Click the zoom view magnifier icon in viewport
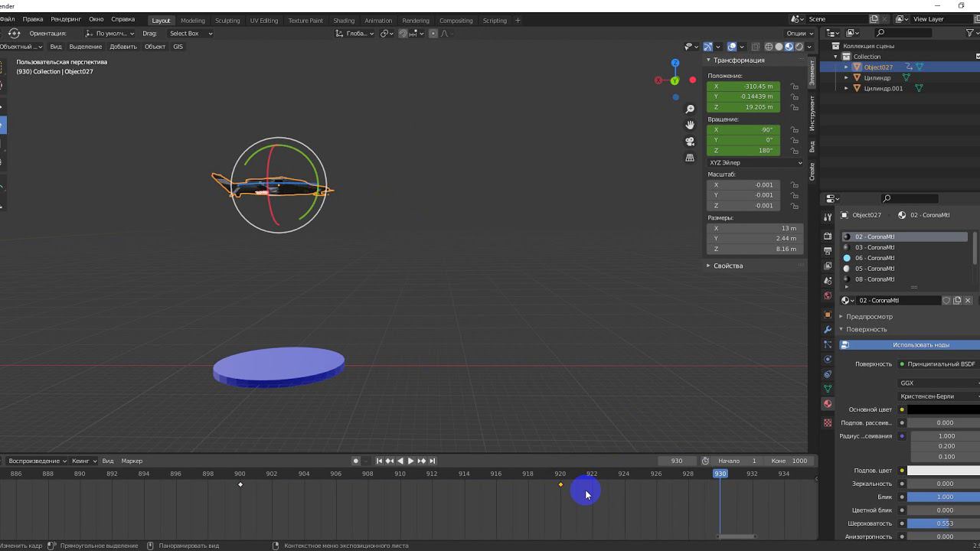The image size is (980, 551). tap(690, 109)
